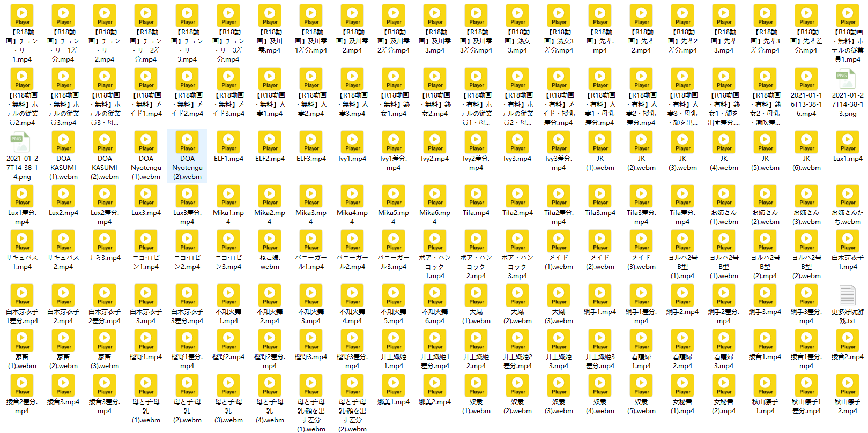Select the Mika1.mp4 video file
The image size is (868, 433).
[228, 196]
